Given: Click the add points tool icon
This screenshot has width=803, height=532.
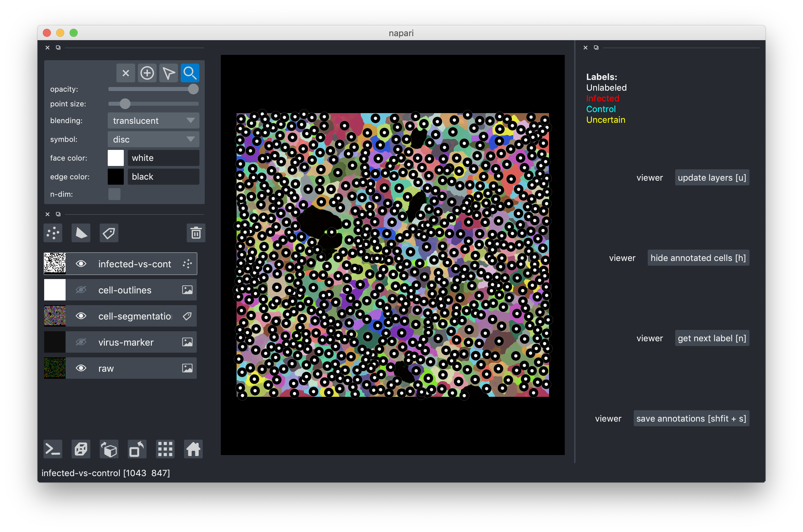Looking at the screenshot, I should (x=147, y=73).
